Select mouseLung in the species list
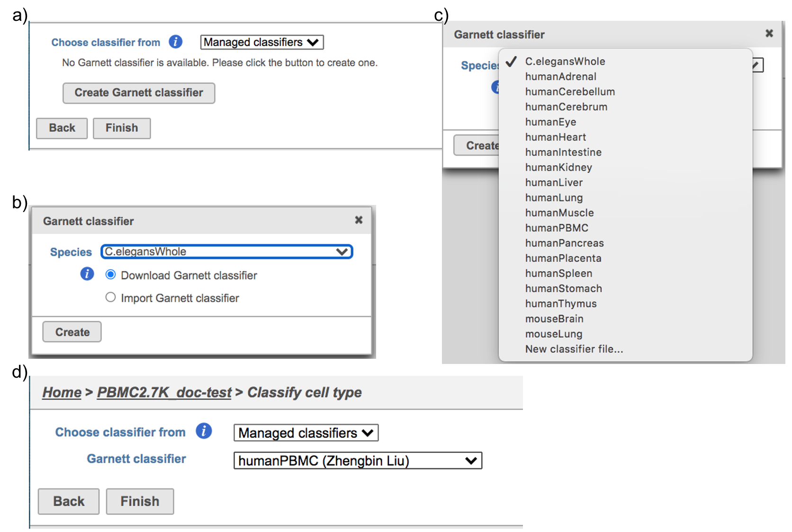Viewport: 792px width, 532px height. click(553, 334)
